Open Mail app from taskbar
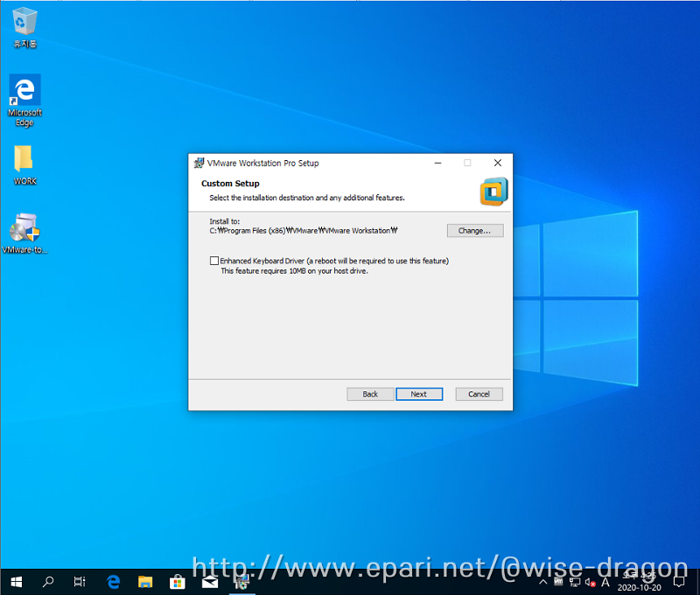The image size is (700, 595). (210, 582)
